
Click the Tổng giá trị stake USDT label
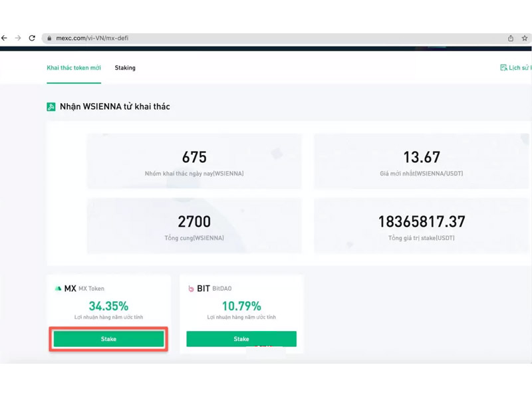[422, 238]
